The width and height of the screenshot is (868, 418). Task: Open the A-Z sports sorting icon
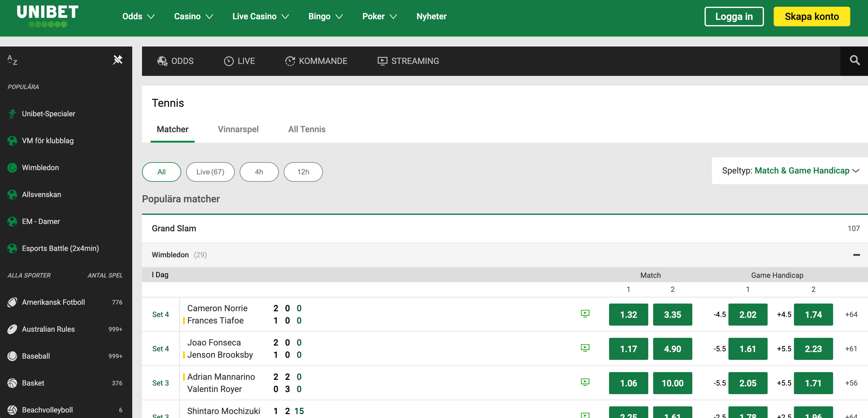coord(13,60)
